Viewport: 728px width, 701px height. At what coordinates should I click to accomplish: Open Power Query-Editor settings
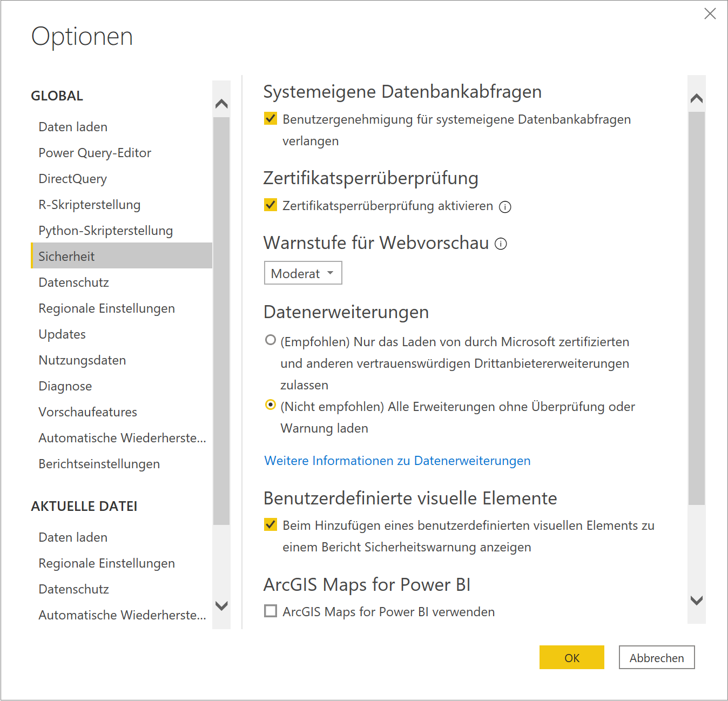tap(122, 153)
